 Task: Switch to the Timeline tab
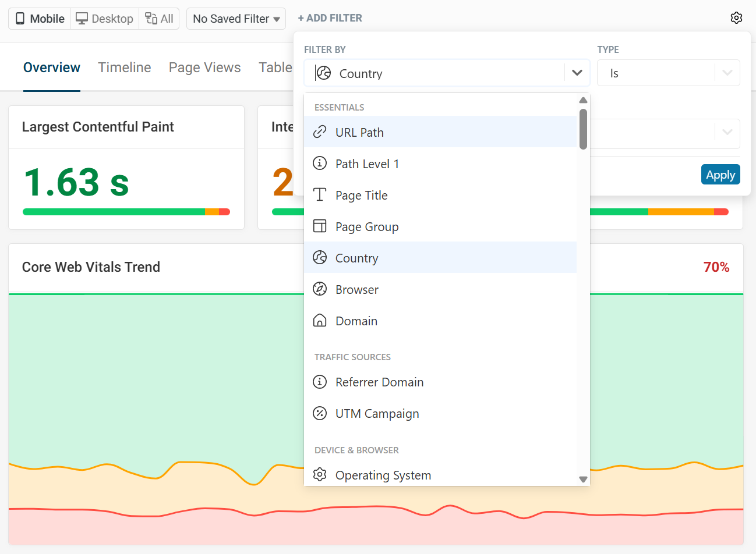tap(125, 68)
